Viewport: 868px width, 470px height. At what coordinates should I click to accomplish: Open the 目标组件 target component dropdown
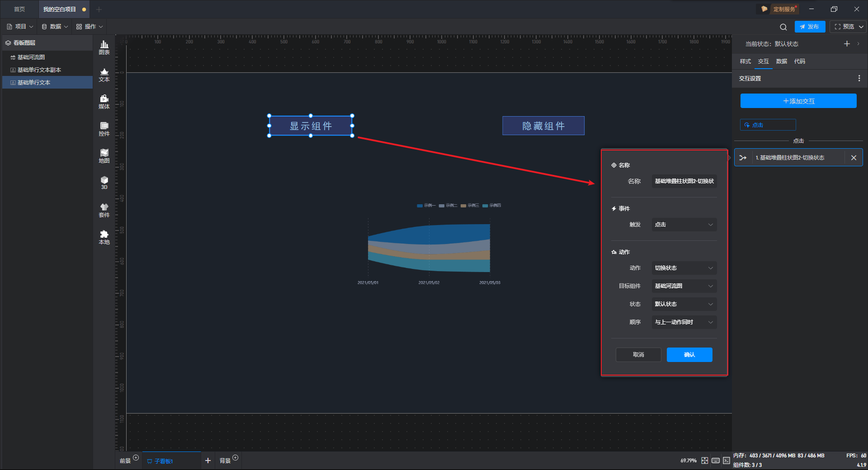pyautogui.click(x=684, y=286)
